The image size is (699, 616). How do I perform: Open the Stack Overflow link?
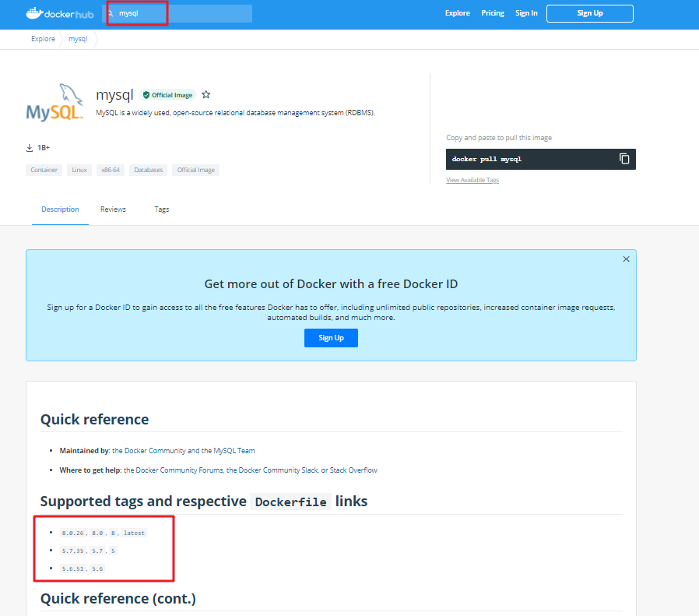coord(353,470)
